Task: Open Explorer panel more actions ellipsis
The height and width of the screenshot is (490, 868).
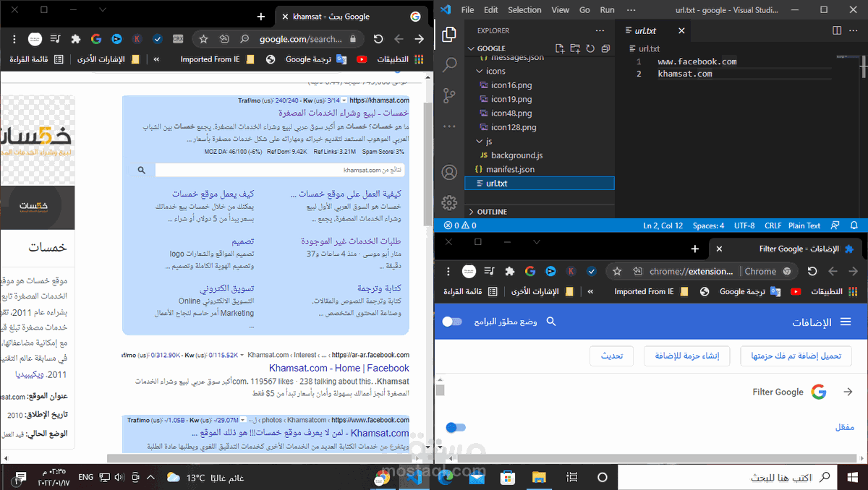Action: 599,31
